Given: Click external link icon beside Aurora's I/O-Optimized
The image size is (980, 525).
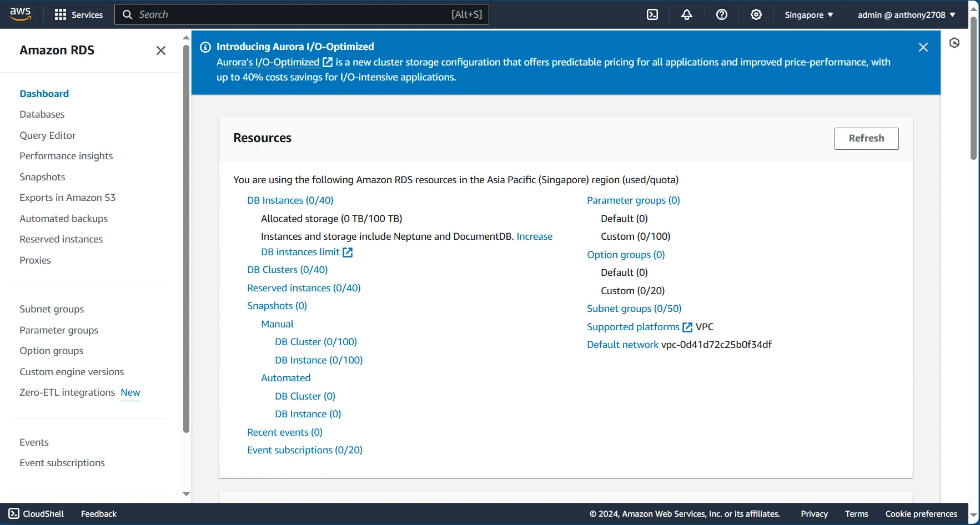Looking at the screenshot, I should (x=328, y=62).
